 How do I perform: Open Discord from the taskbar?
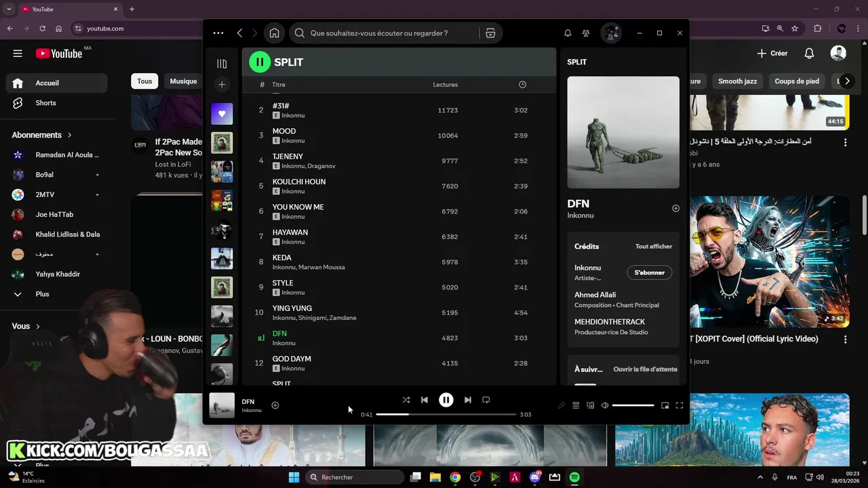[x=535, y=477]
